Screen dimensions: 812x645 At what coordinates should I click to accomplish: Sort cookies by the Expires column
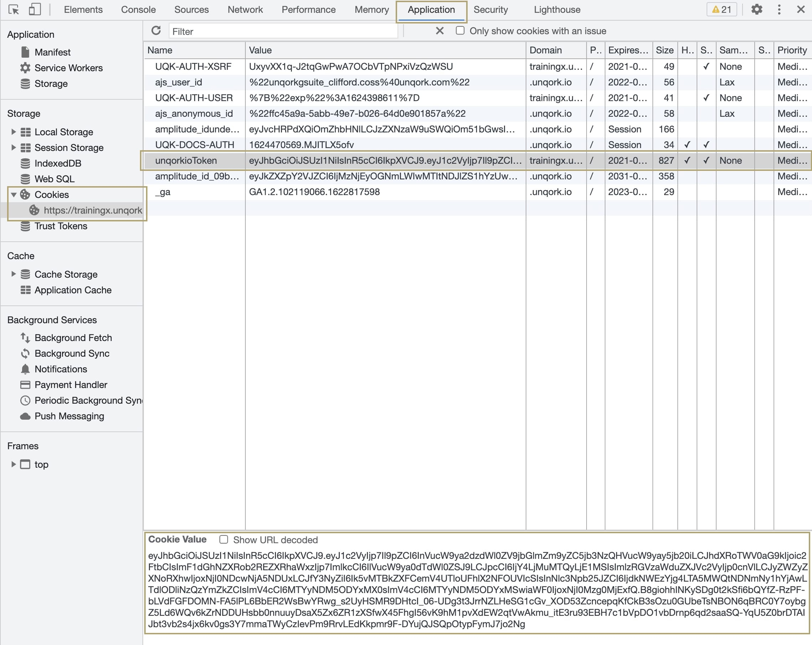point(628,50)
